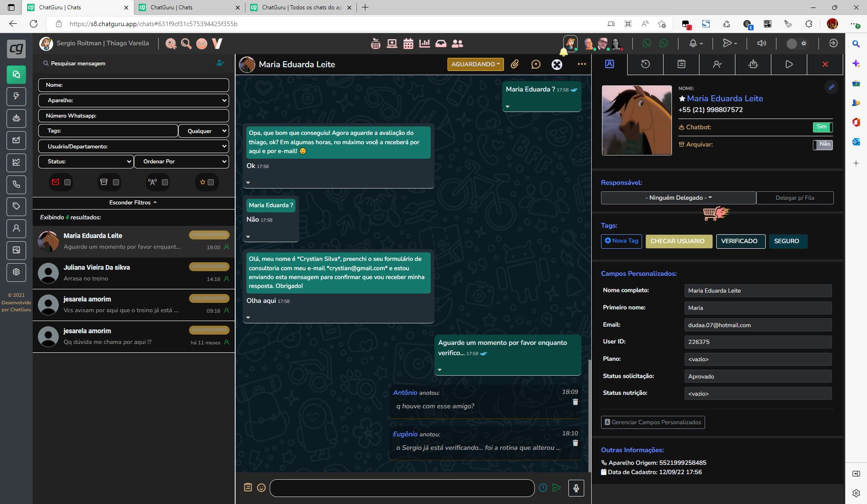Open the phone icon in left sidebar

click(x=16, y=184)
